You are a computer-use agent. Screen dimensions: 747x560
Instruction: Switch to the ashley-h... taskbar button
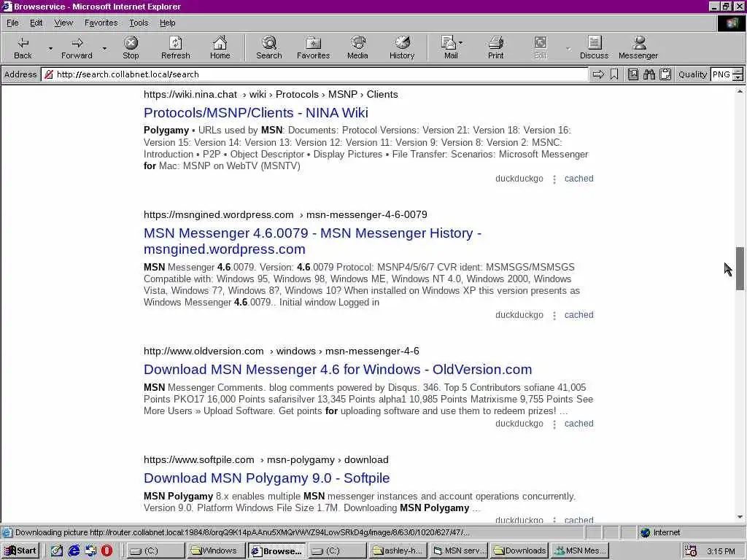click(x=398, y=551)
